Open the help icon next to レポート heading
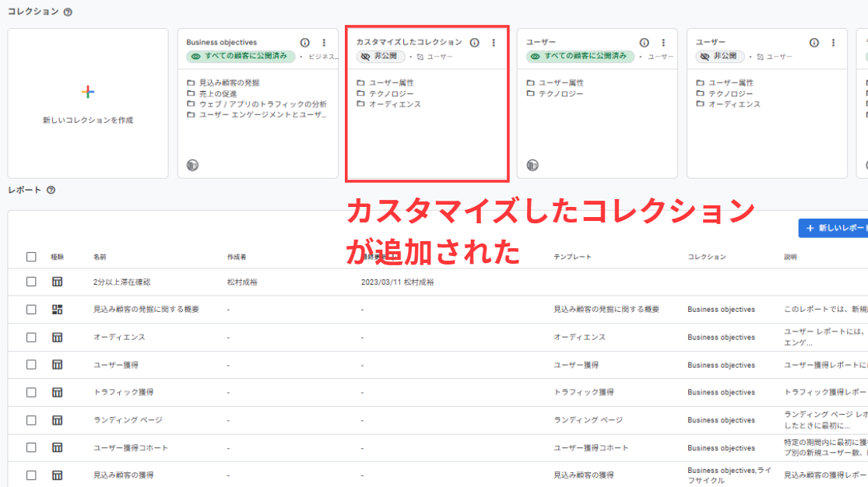Screen dimensions: 868x487 click(x=51, y=190)
